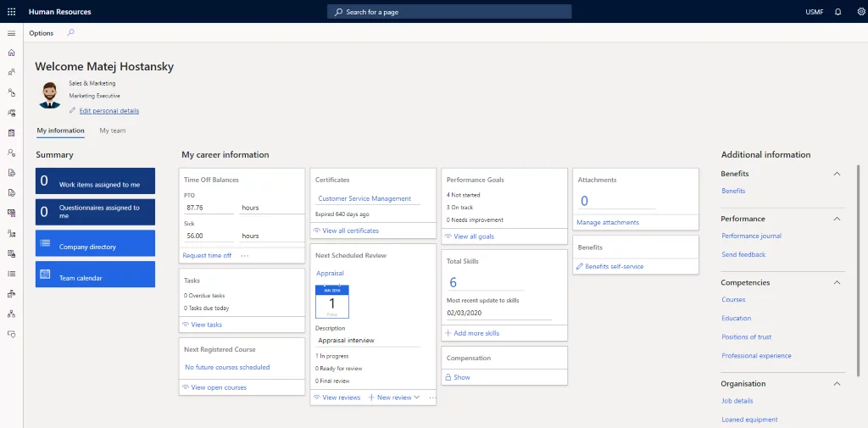The height and width of the screenshot is (428, 868).
Task: Open Loaned equipment link
Action: pos(749,420)
